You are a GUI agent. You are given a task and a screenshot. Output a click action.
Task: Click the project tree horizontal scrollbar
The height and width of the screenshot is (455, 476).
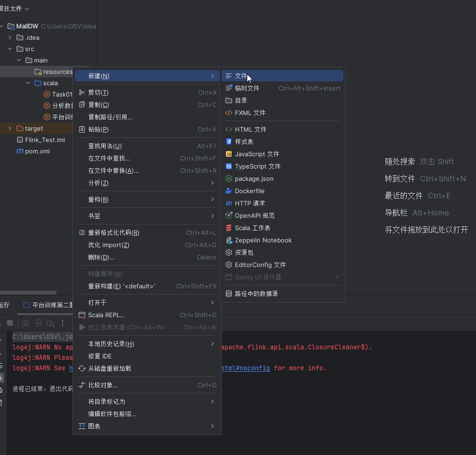[x=28, y=293]
